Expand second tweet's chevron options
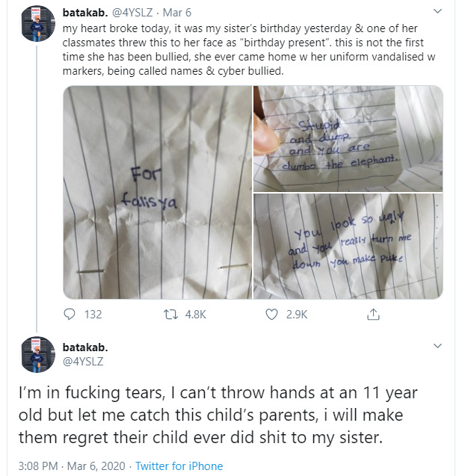Viewport: 462px width, 476px height. pyautogui.click(x=437, y=347)
